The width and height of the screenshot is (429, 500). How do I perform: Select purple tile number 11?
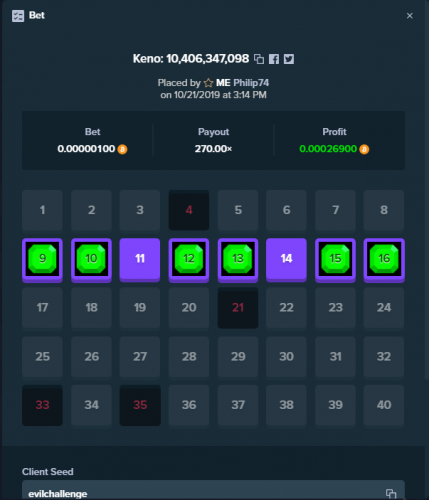point(140,259)
